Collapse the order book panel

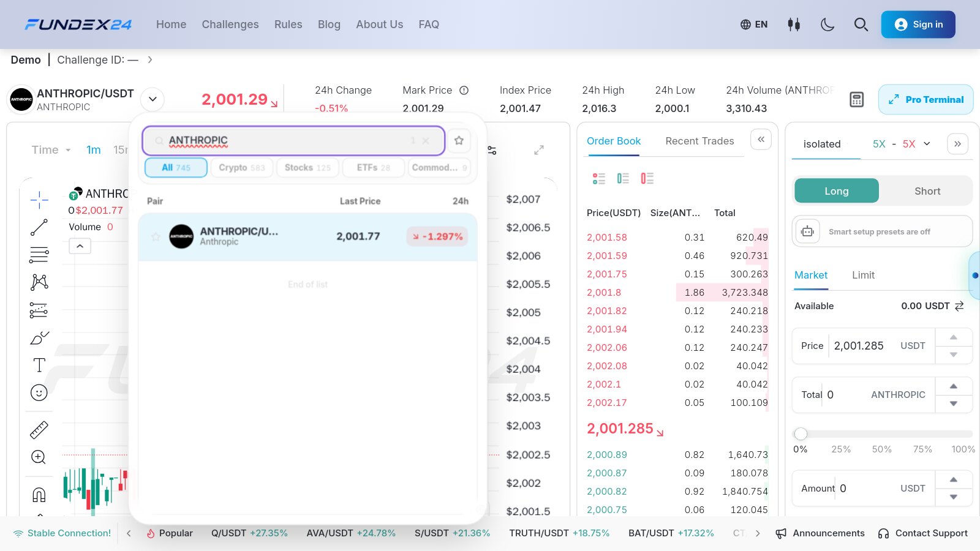pos(761,140)
